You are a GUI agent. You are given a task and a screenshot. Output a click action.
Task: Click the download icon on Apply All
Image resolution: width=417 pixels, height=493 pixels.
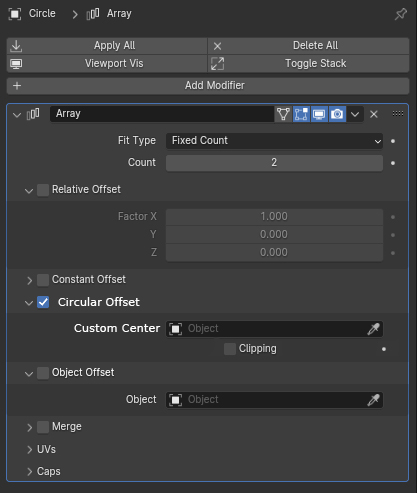pos(16,46)
